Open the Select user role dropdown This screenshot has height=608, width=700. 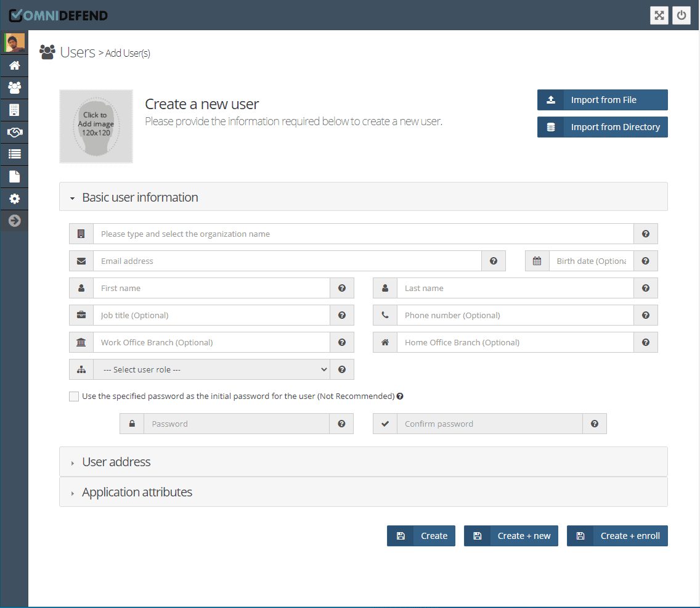tap(211, 369)
